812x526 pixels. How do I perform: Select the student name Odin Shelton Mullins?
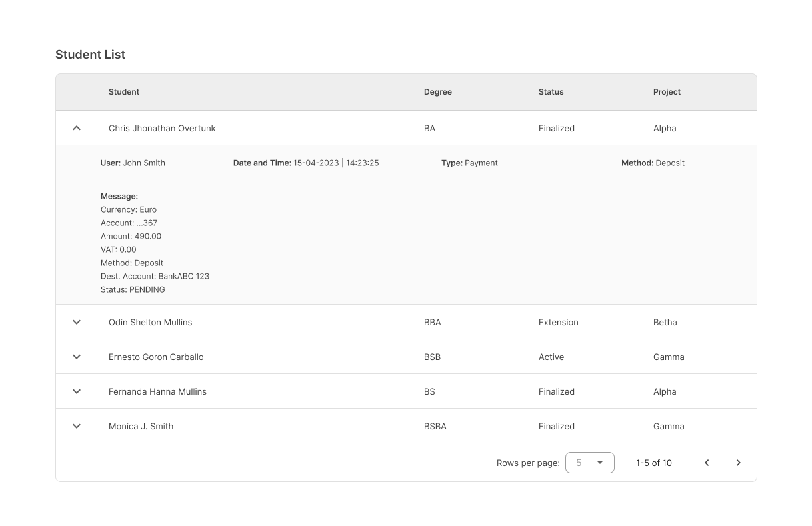tap(150, 322)
